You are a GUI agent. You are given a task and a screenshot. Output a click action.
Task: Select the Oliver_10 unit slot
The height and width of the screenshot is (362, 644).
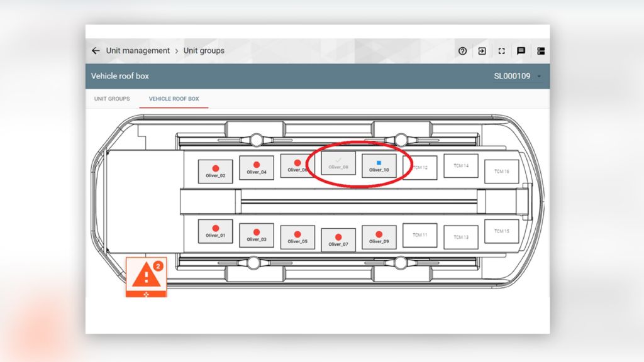(x=379, y=166)
